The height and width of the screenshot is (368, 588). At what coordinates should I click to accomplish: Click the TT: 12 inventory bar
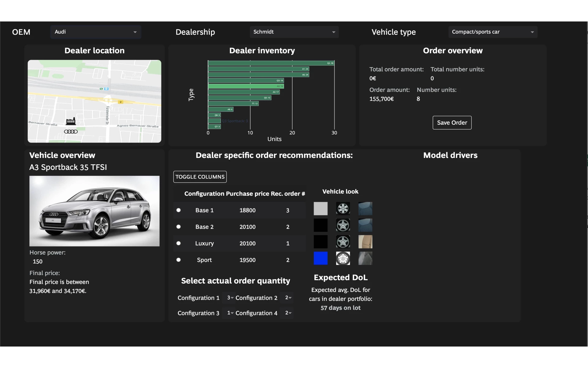click(x=233, y=104)
